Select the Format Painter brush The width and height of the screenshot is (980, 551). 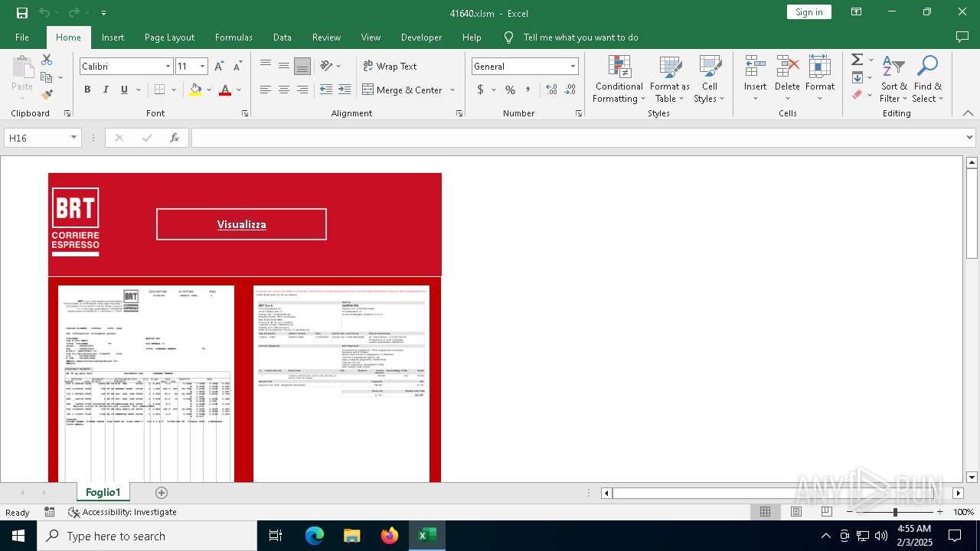[47, 95]
